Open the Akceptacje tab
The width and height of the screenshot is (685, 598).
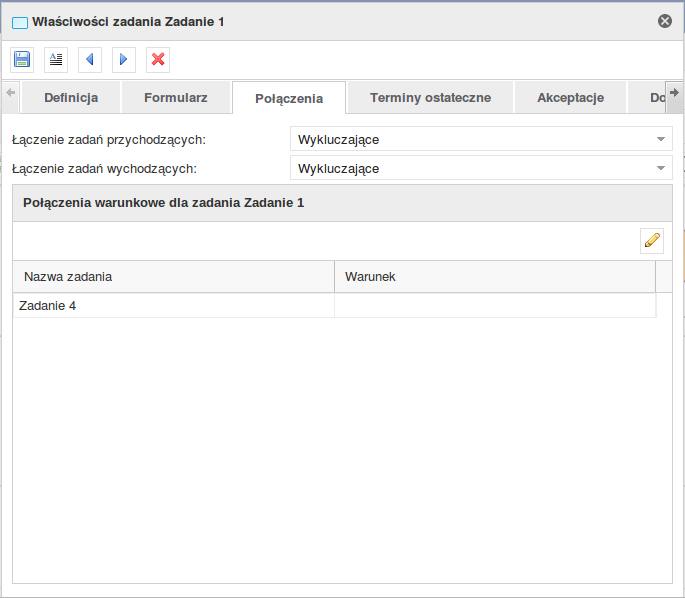pyautogui.click(x=570, y=98)
